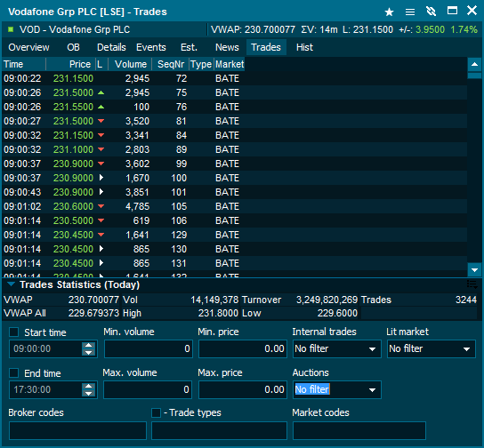
Task: Sort by the Time column header
Action: [24, 64]
